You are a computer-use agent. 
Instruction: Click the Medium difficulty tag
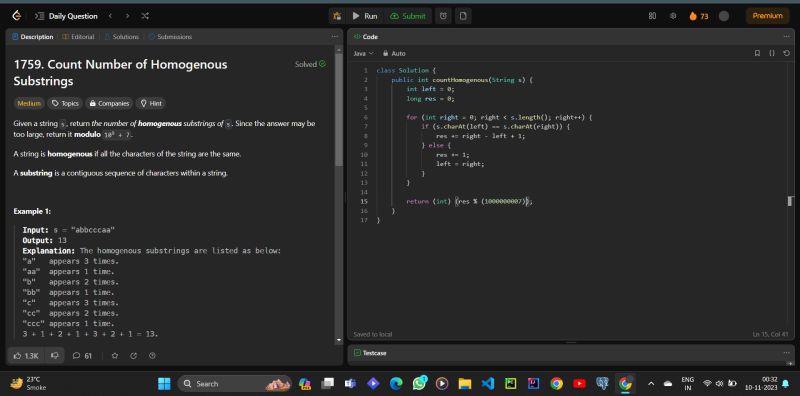tap(29, 104)
